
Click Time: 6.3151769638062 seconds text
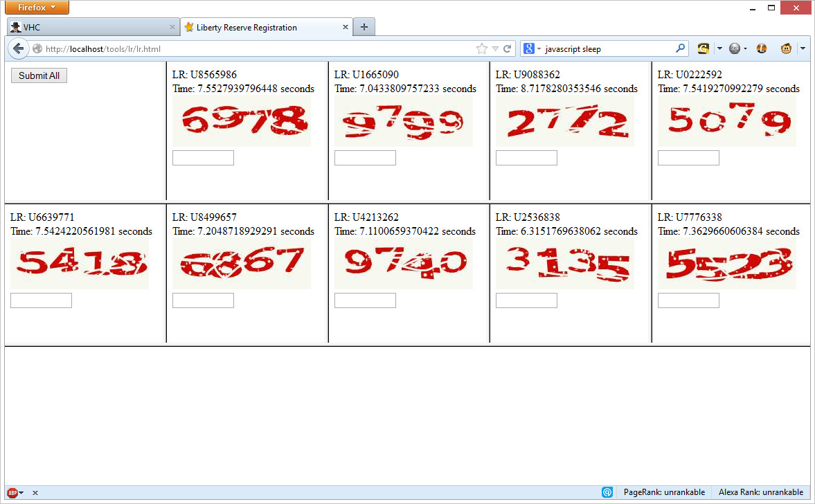(566, 231)
